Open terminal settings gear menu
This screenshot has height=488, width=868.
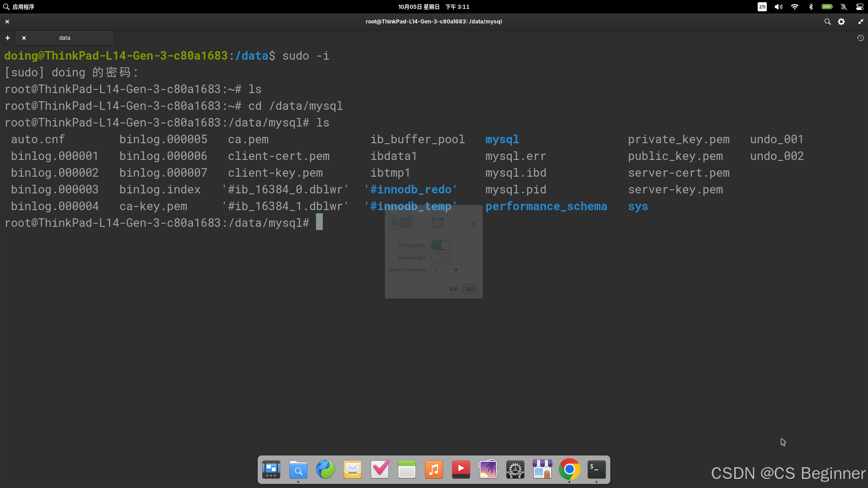pyautogui.click(x=841, y=22)
